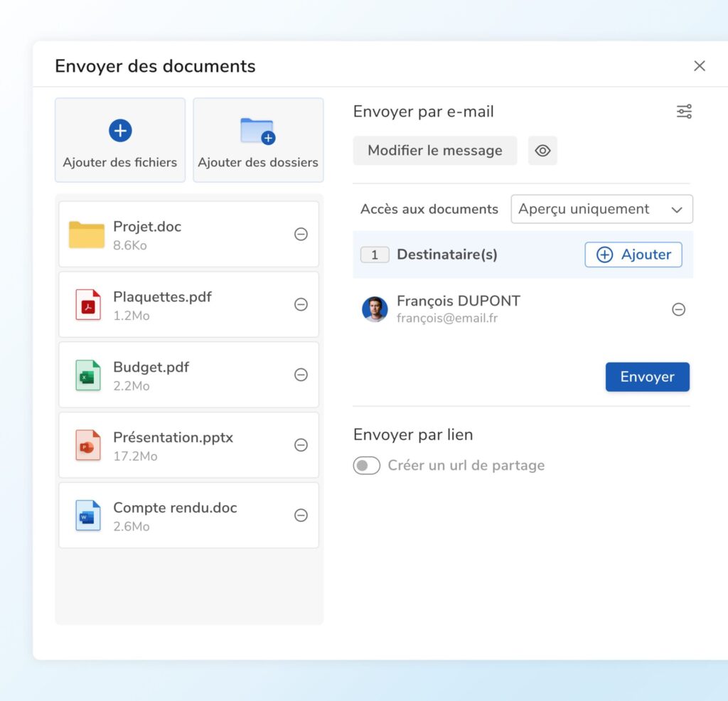Click the Projet.doc folder icon
The image size is (728, 701).
(x=87, y=235)
